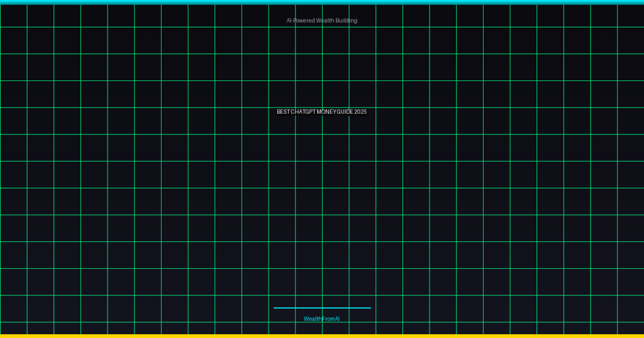Click the year "2025" in the headline

[x=360, y=112]
